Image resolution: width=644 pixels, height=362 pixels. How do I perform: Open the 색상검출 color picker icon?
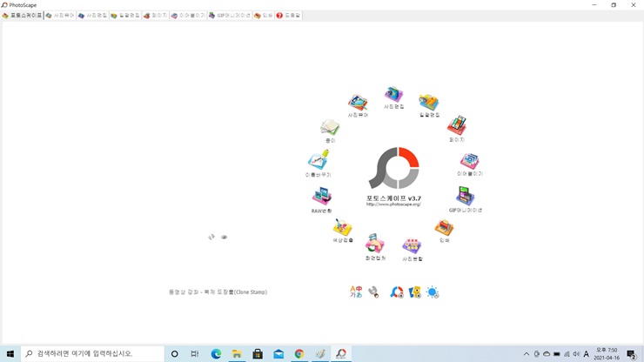pyautogui.click(x=343, y=230)
